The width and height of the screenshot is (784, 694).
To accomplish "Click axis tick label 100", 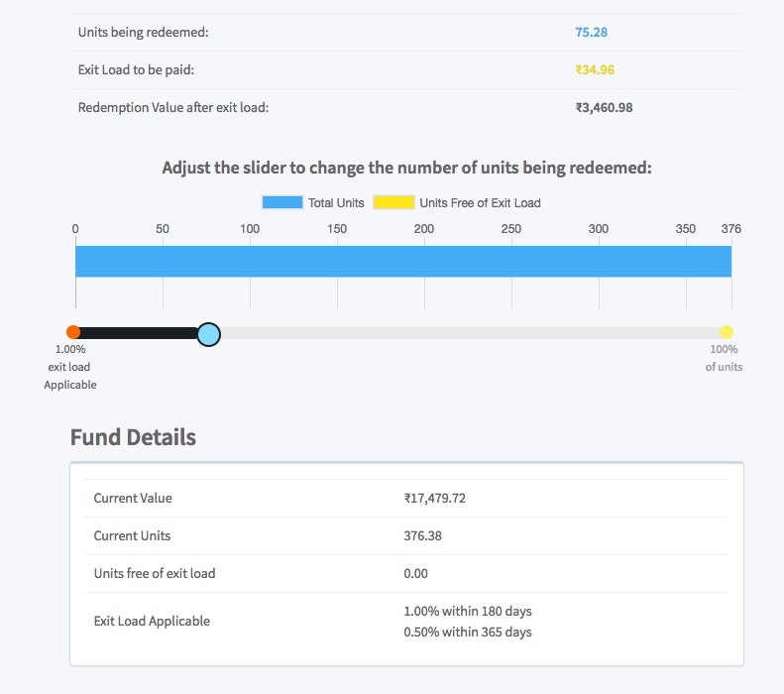I will [x=250, y=229].
